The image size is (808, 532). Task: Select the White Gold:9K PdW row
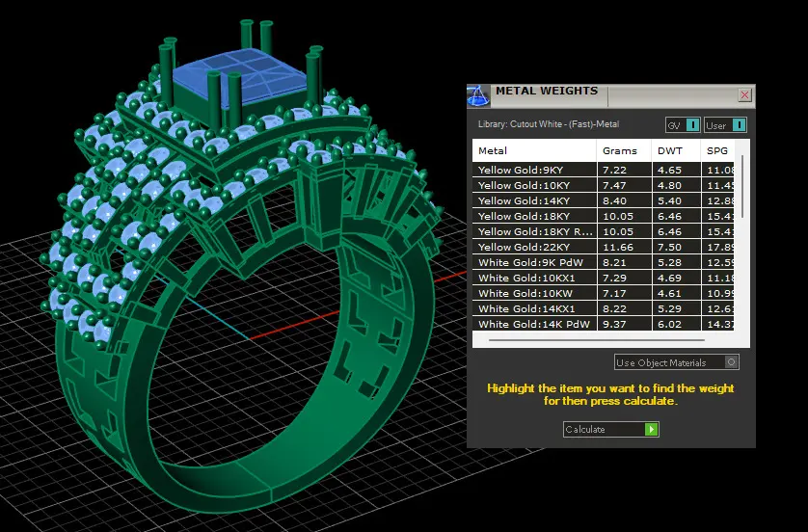604,263
